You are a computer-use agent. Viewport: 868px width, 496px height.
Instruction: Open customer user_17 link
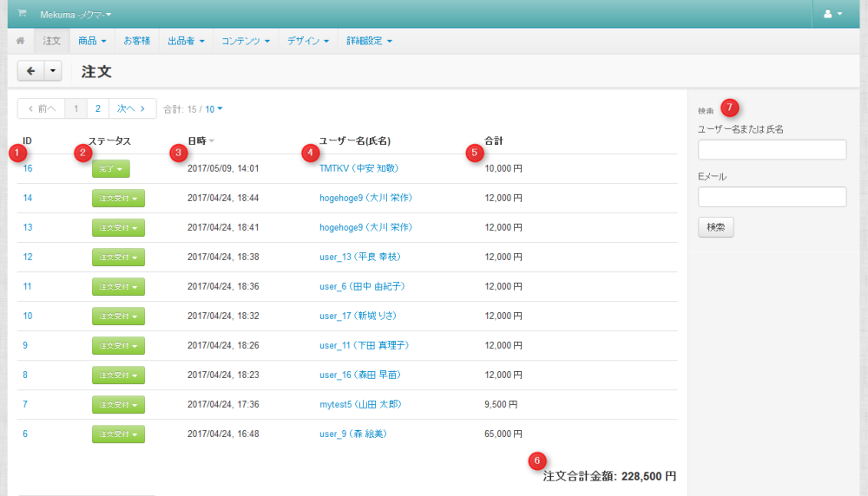[358, 316]
